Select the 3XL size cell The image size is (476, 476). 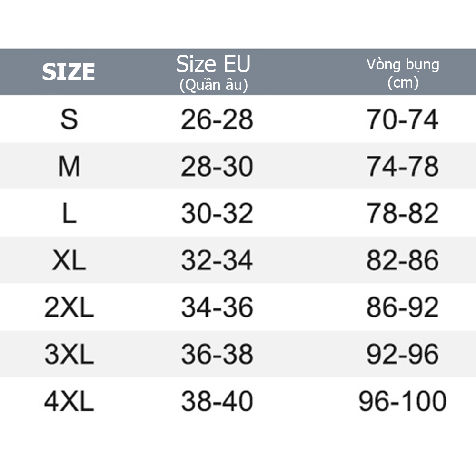click(69, 355)
